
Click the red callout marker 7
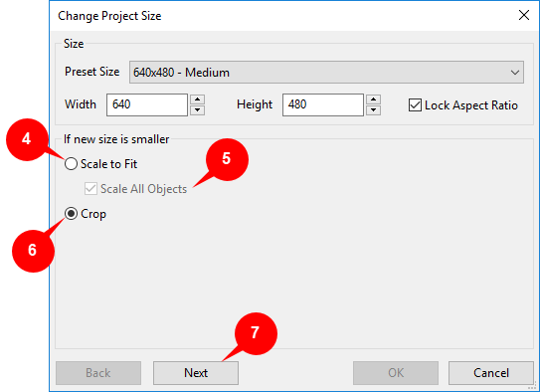(x=256, y=333)
